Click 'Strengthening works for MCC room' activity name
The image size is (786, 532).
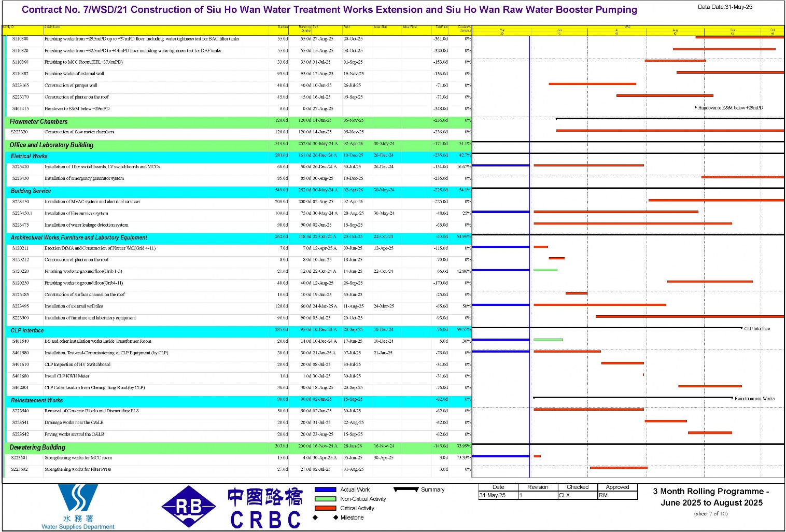78,458
